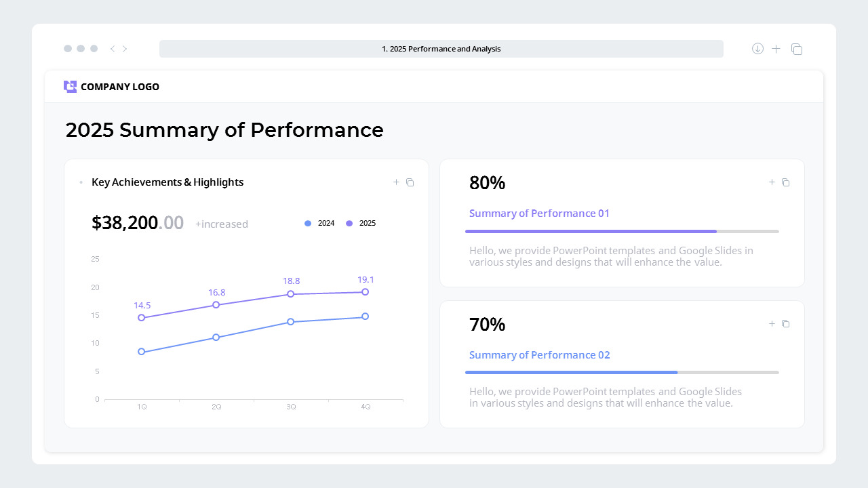Click the back navigation chevron

(x=112, y=48)
